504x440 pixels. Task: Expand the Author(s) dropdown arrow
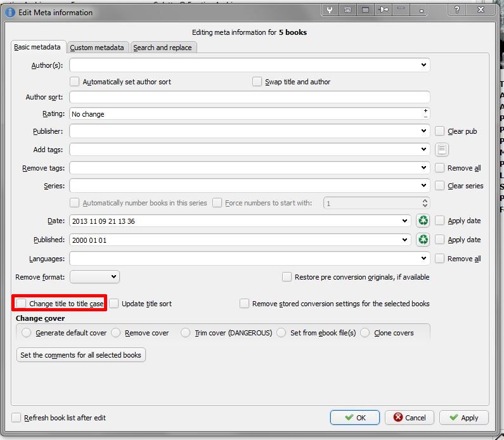click(x=423, y=65)
